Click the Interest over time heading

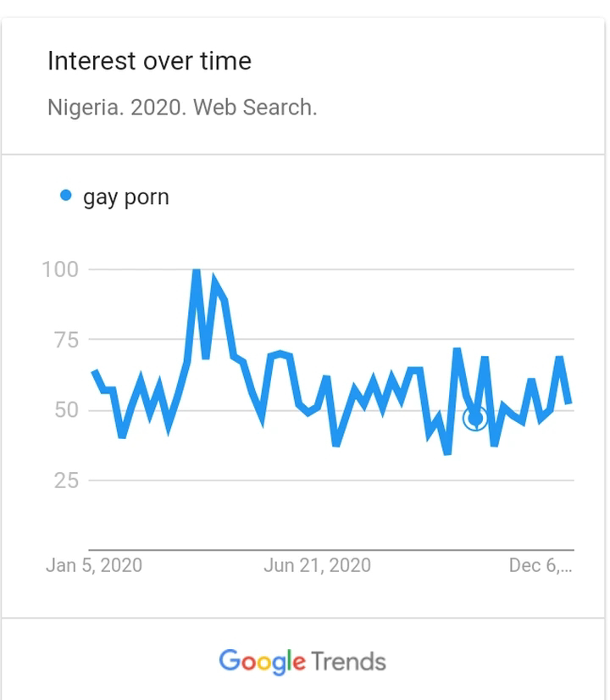pos(149,61)
